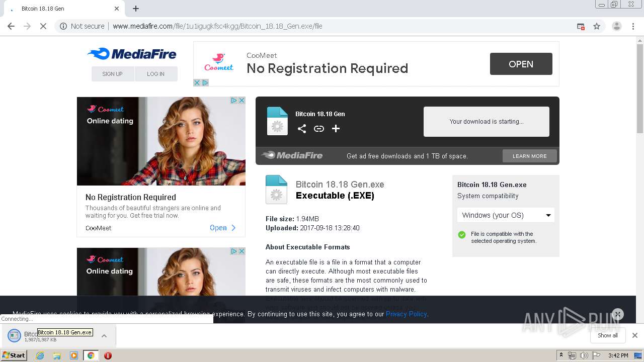Open the site info 'Not secure' indicator
This screenshot has height=362, width=644.
(82, 26)
